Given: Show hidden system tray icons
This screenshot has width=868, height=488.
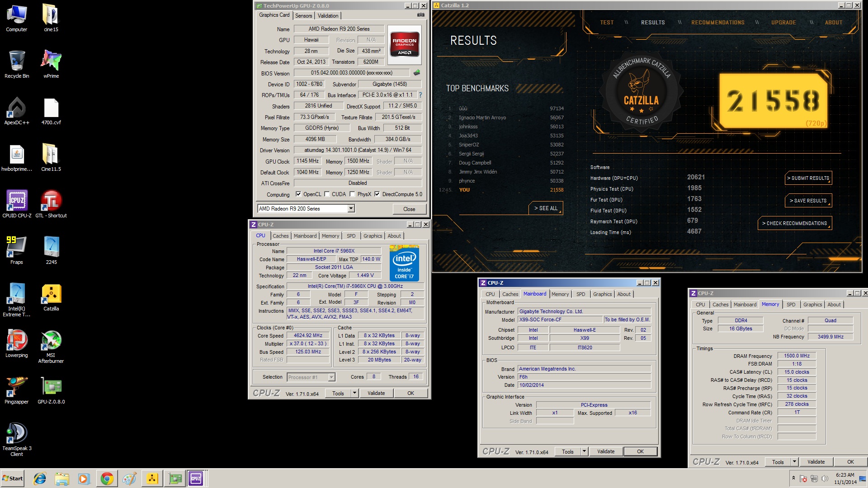Looking at the screenshot, I should coord(793,478).
